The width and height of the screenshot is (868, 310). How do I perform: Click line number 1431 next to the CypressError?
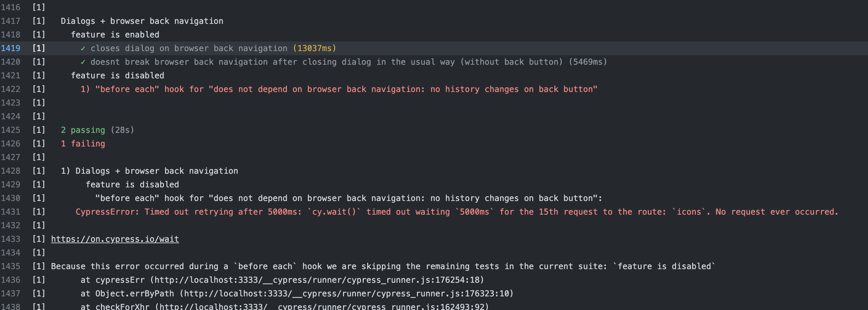pyautogui.click(x=11, y=212)
